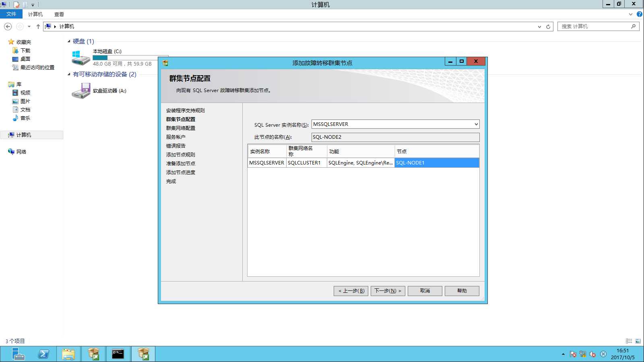Click the 此节点的名称 field
This screenshot has width=644, height=362.
395,137
